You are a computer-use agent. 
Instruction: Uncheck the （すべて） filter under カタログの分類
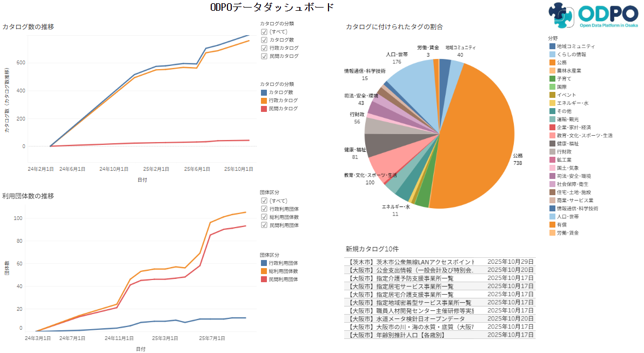pos(264,32)
